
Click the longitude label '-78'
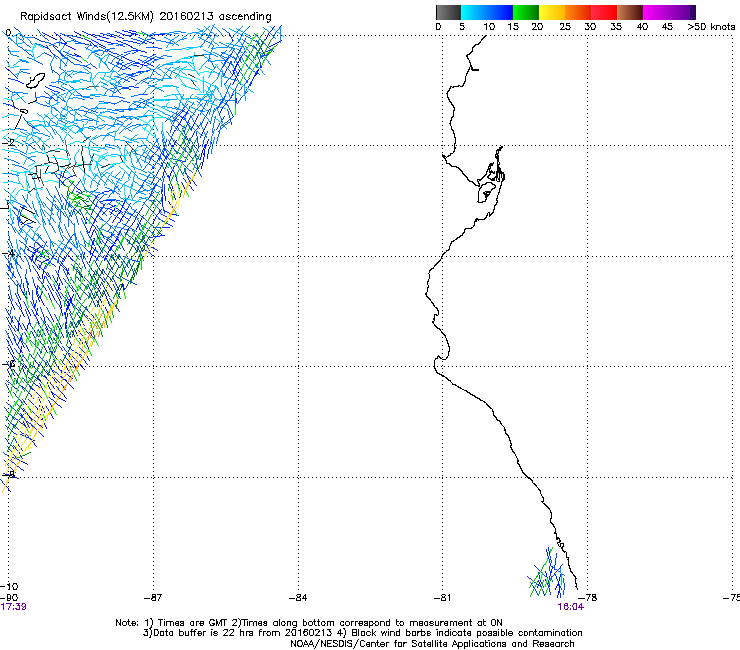pos(588,598)
